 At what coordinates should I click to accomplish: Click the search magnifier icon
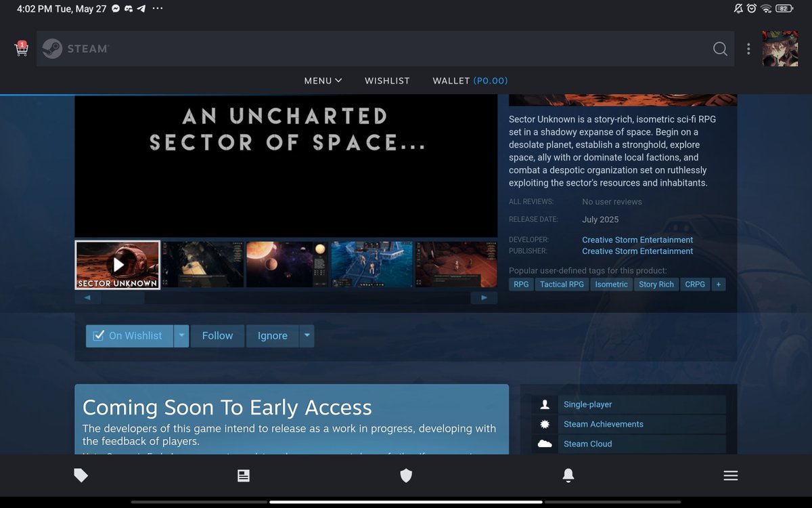[x=720, y=49]
